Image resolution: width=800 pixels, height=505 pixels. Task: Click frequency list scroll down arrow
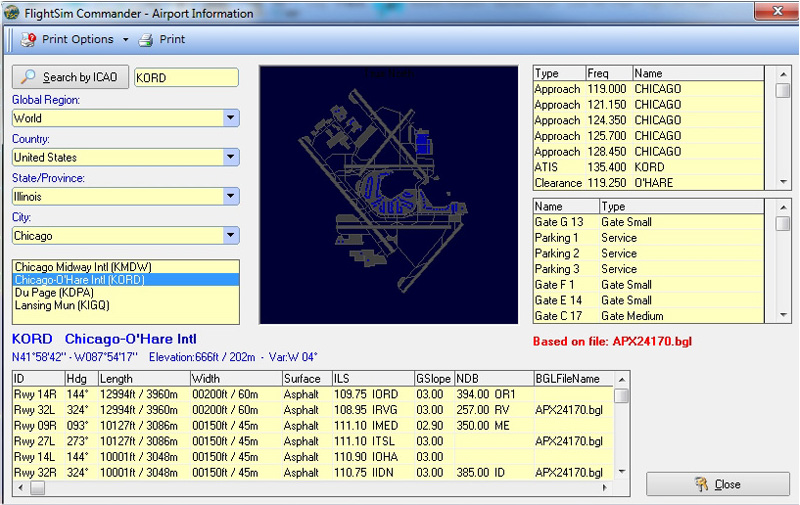(783, 182)
